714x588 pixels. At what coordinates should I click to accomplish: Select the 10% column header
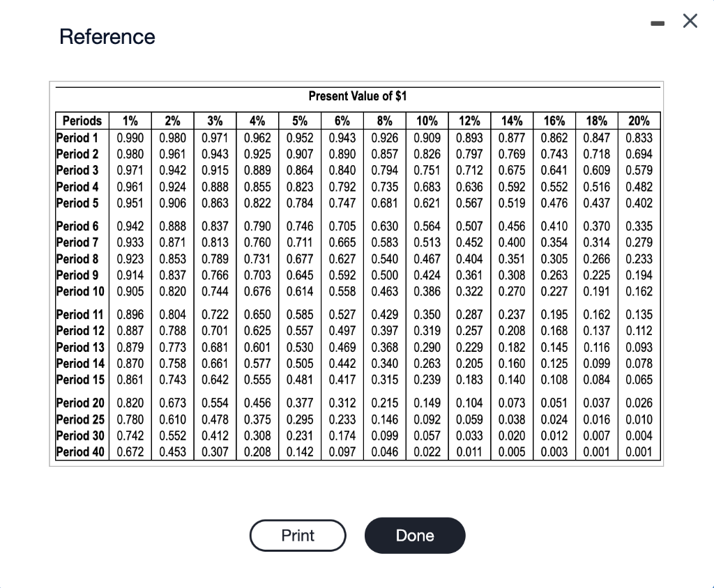point(426,121)
